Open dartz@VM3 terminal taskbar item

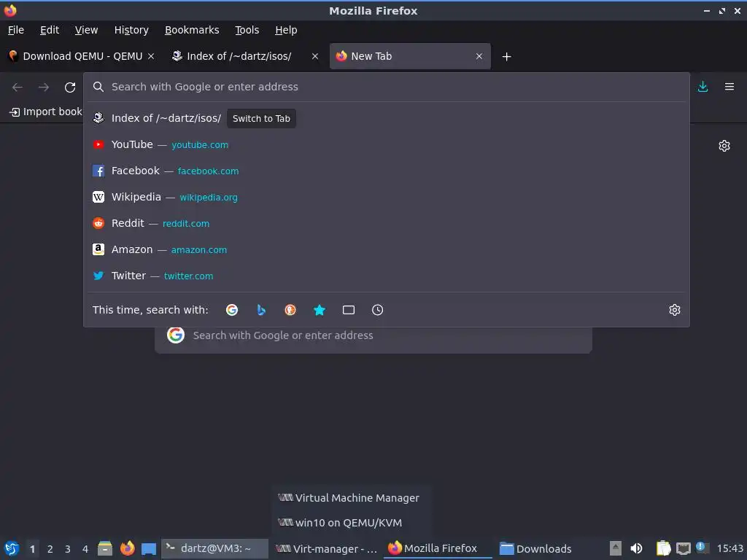click(x=215, y=548)
